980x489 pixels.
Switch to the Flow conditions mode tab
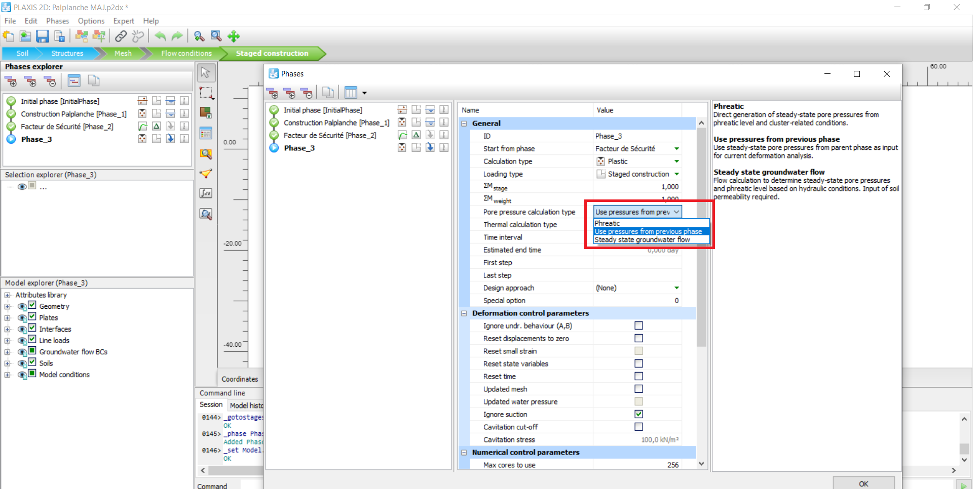point(185,53)
